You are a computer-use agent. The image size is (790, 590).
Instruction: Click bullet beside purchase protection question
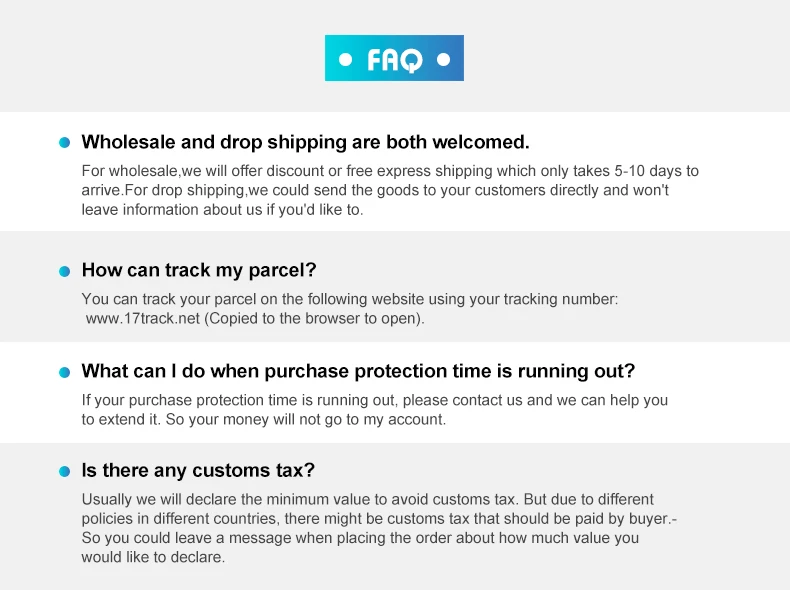click(x=65, y=372)
